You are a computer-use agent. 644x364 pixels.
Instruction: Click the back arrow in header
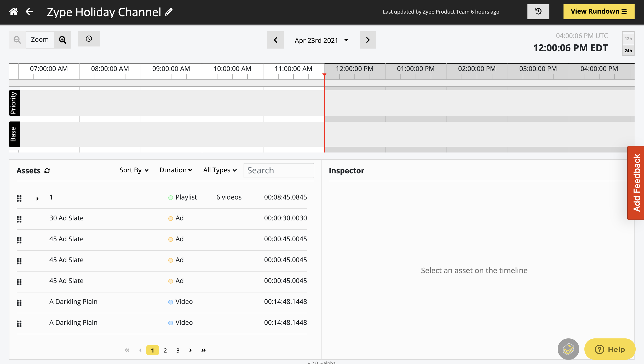[29, 12]
